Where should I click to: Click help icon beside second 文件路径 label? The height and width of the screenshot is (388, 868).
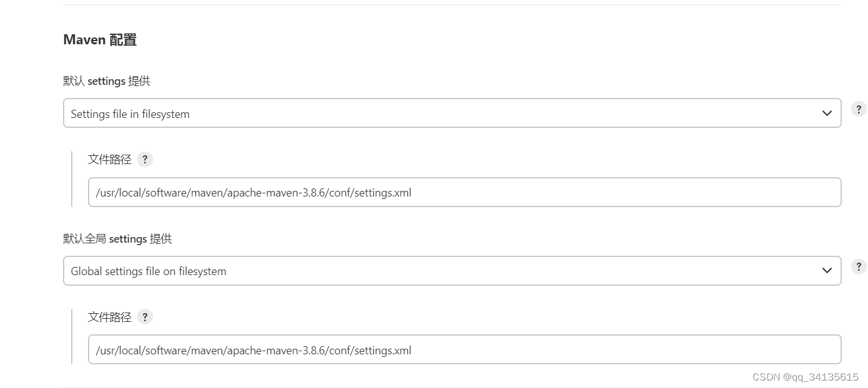(x=145, y=317)
